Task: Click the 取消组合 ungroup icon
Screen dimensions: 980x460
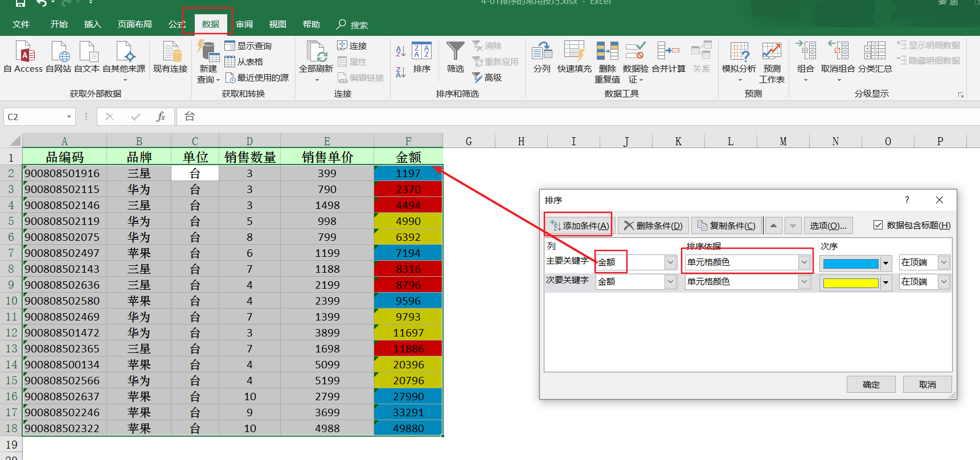Action: click(838, 51)
